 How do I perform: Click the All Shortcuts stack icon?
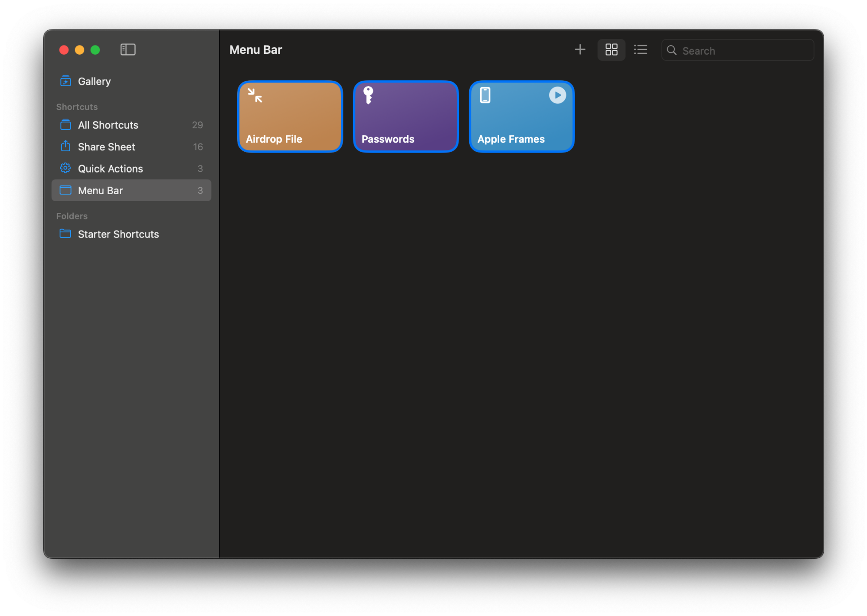65,125
